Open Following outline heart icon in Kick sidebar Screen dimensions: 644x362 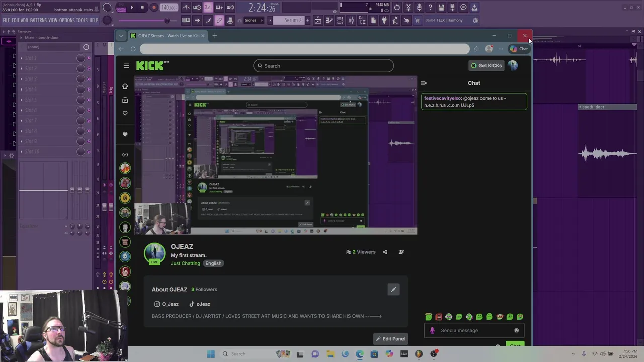pyautogui.click(x=125, y=113)
